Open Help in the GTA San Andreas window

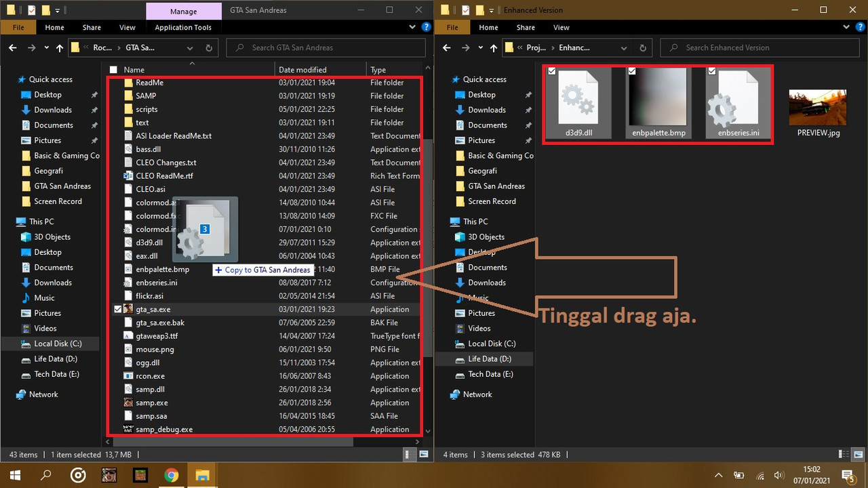[426, 27]
